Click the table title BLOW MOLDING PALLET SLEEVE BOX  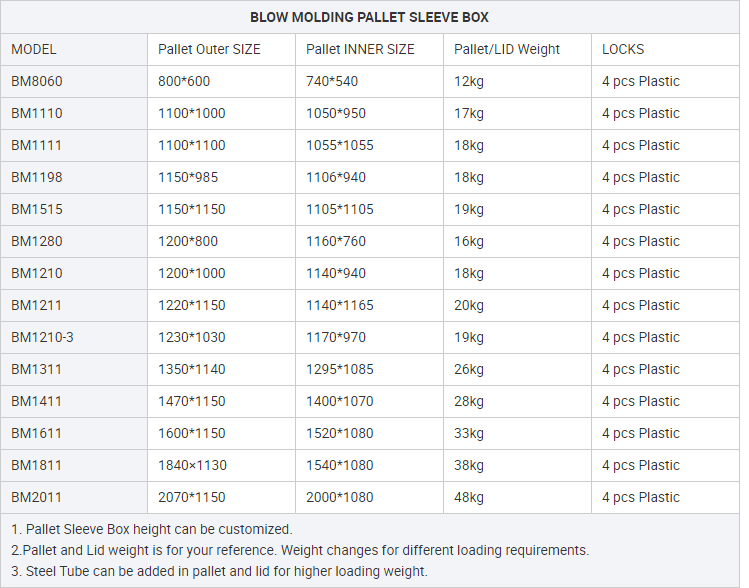click(x=369, y=17)
